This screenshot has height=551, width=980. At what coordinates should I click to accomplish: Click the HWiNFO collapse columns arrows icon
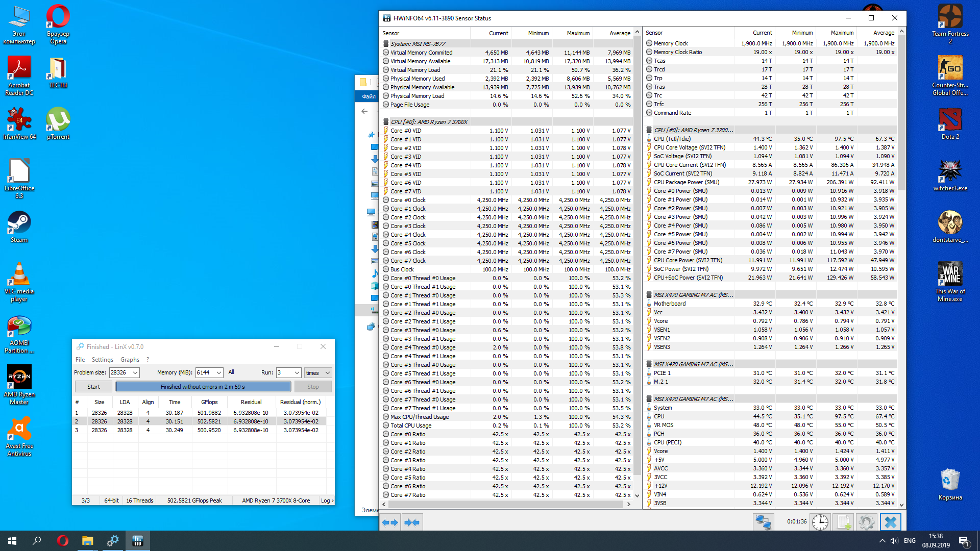[412, 522]
